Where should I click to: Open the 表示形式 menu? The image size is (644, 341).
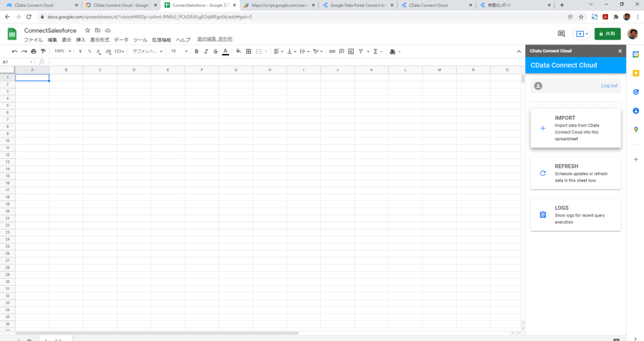(100, 40)
